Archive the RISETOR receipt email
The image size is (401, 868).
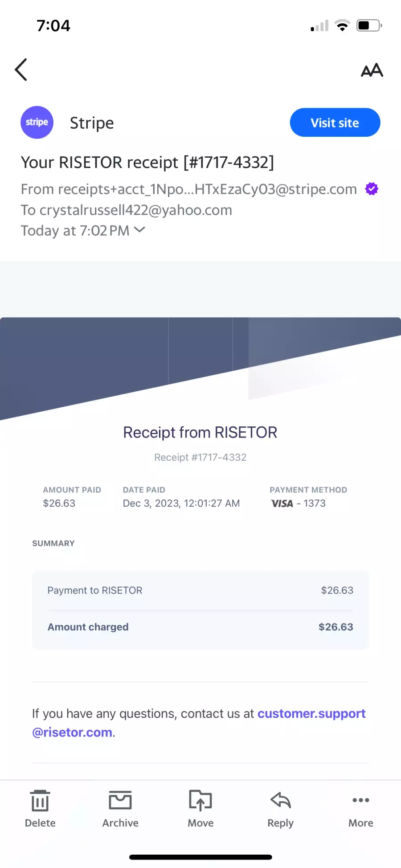pos(120,808)
